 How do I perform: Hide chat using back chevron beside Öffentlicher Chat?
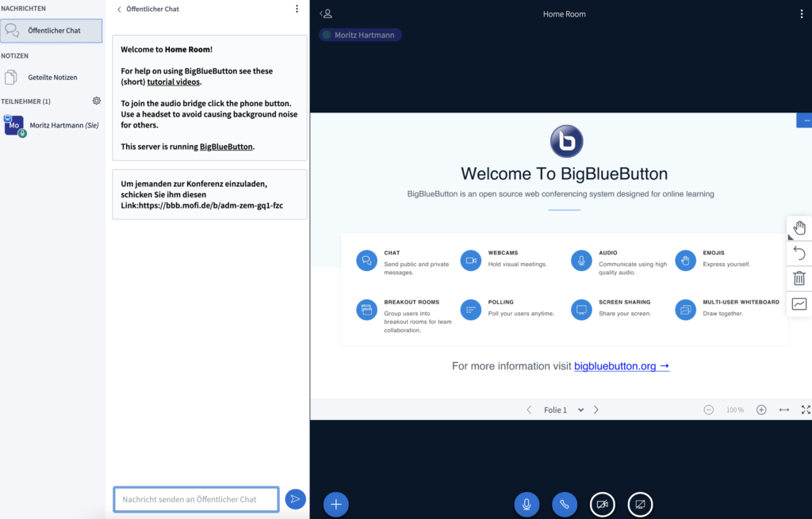tap(119, 10)
